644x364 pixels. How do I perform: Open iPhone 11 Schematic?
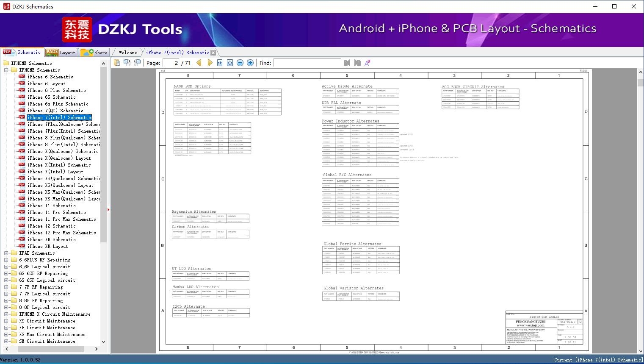(52, 206)
